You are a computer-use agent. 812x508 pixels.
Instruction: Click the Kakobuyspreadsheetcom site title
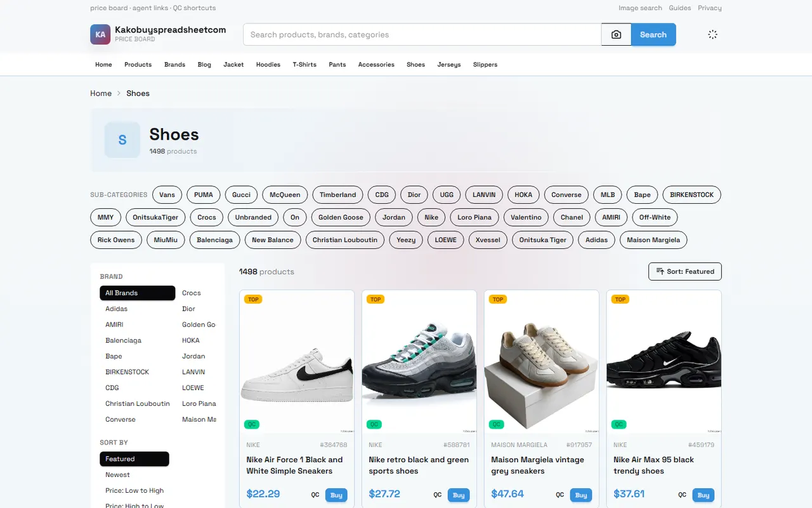click(x=170, y=30)
